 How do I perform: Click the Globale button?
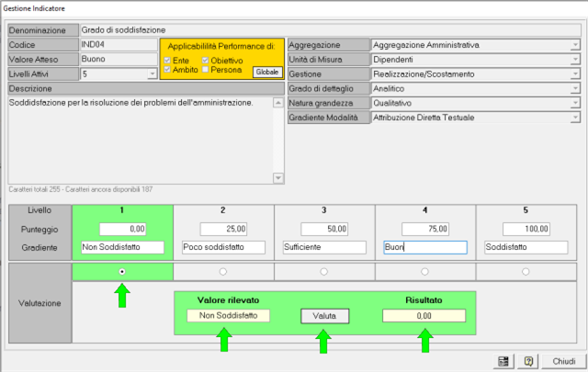coord(266,71)
